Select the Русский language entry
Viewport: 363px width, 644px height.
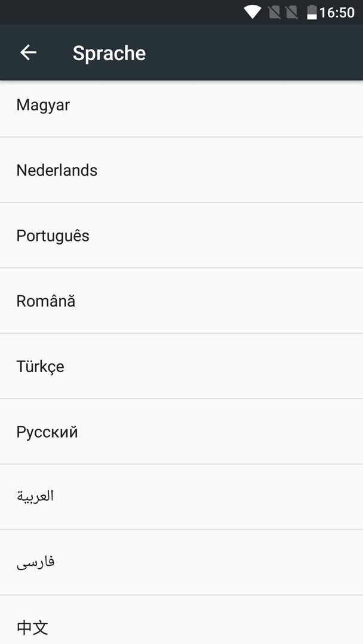click(181, 432)
